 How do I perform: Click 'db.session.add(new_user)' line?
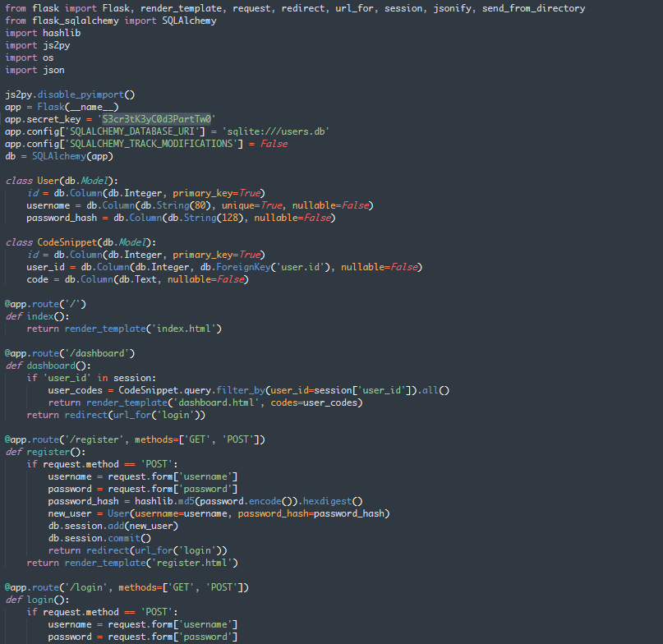113,526
